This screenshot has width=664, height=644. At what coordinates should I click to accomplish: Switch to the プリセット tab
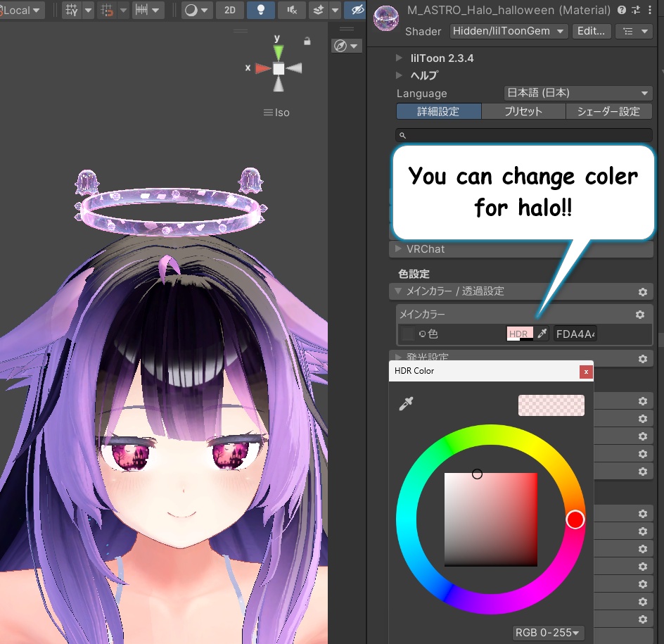coord(523,111)
